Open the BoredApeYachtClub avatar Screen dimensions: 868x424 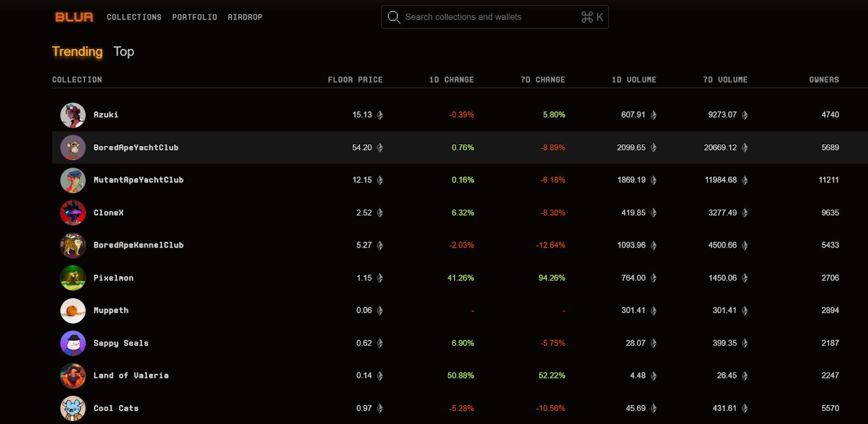(x=73, y=148)
